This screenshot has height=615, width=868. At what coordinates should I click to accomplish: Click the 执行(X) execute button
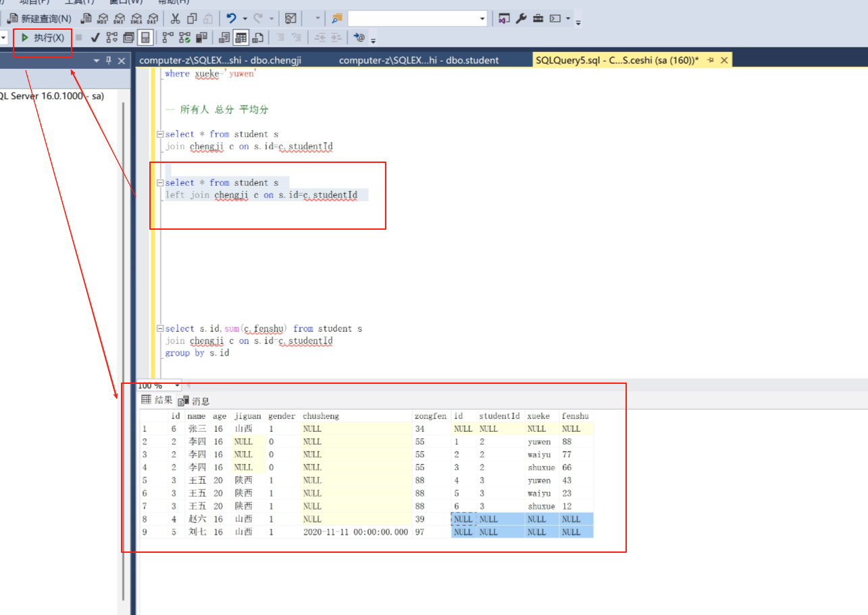(x=43, y=38)
